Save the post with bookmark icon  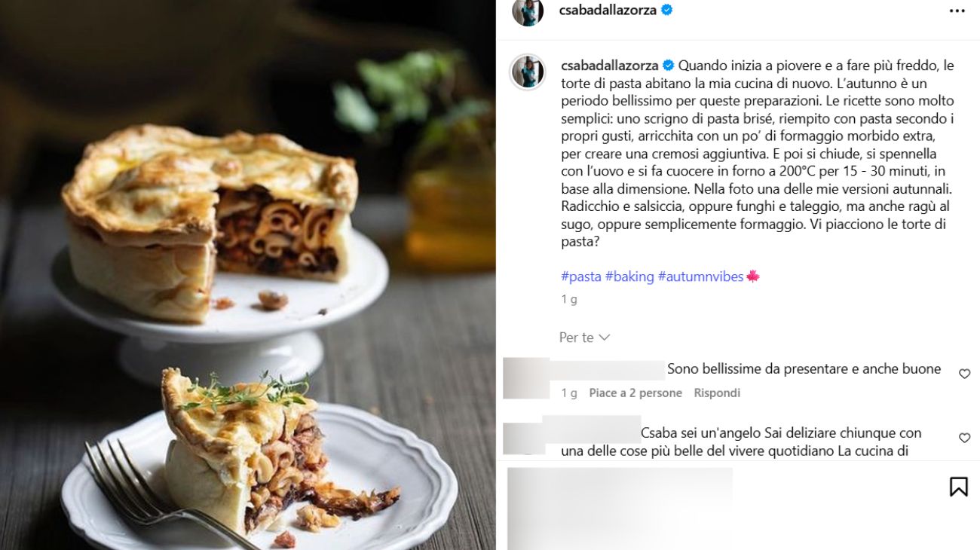[x=958, y=487]
